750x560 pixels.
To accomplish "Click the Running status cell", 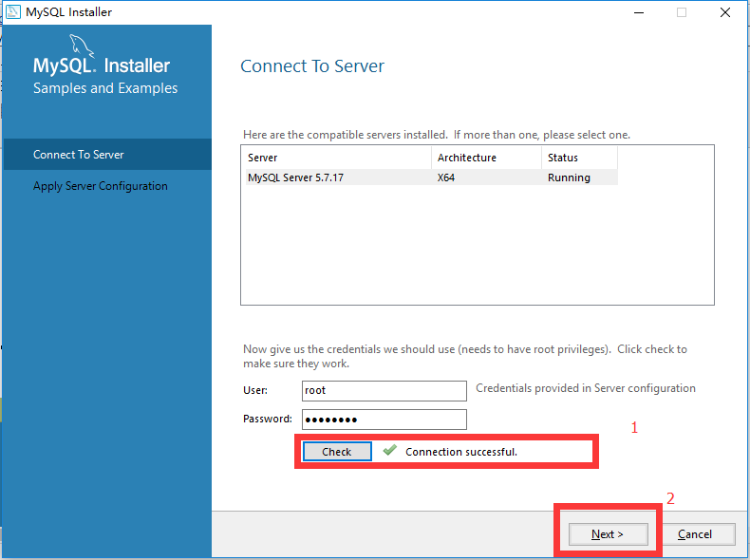I will tap(569, 177).
